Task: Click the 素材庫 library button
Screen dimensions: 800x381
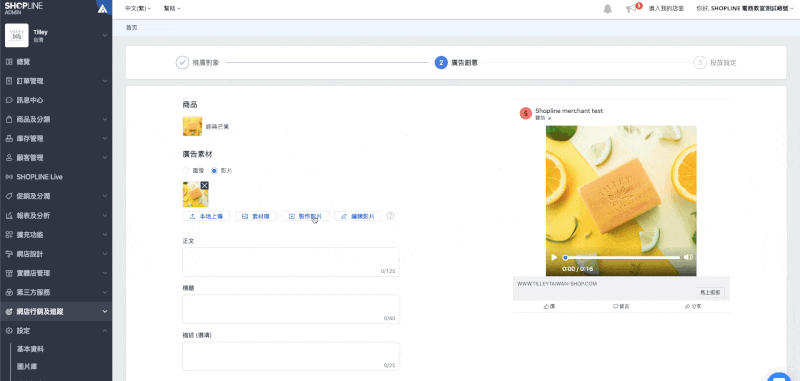Action: [256, 216]
